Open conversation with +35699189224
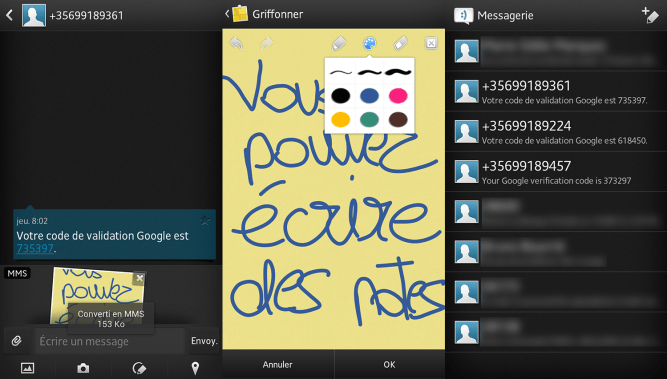This screenshot has width=667, height=379. point(556,132)
